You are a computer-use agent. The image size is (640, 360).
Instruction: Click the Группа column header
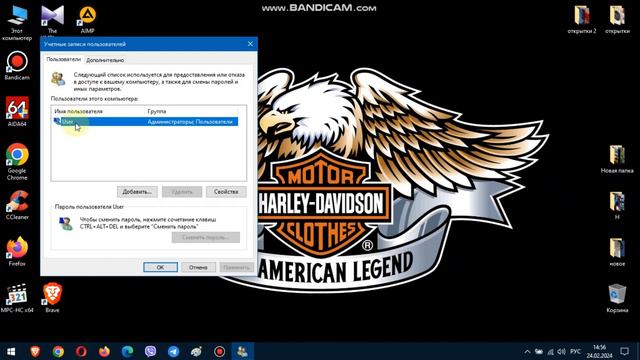[192, 111]
